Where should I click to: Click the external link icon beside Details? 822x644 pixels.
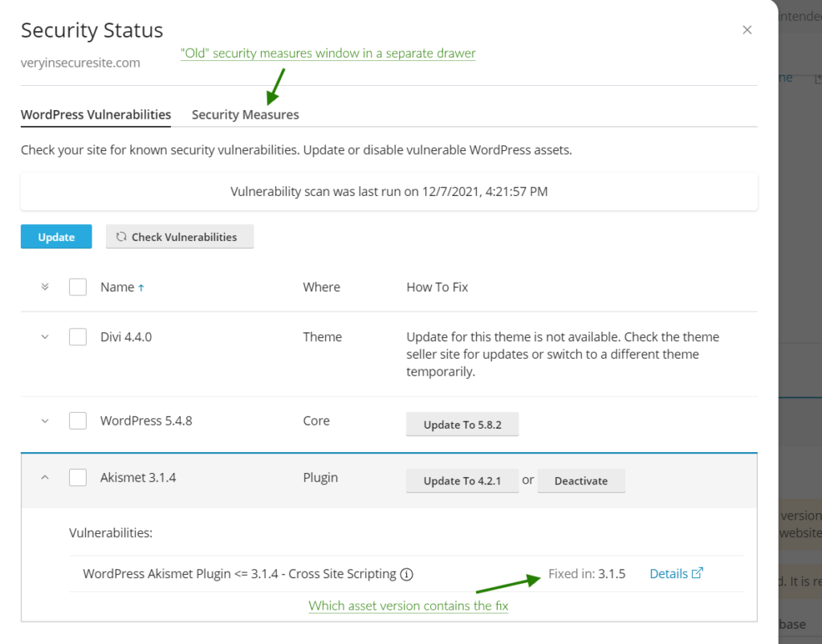tap(698, 573)
